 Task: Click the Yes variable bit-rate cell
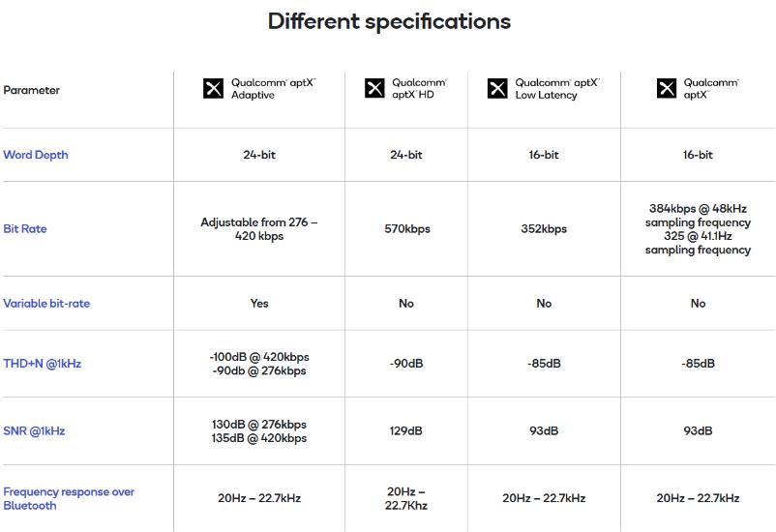coord(259,304)
